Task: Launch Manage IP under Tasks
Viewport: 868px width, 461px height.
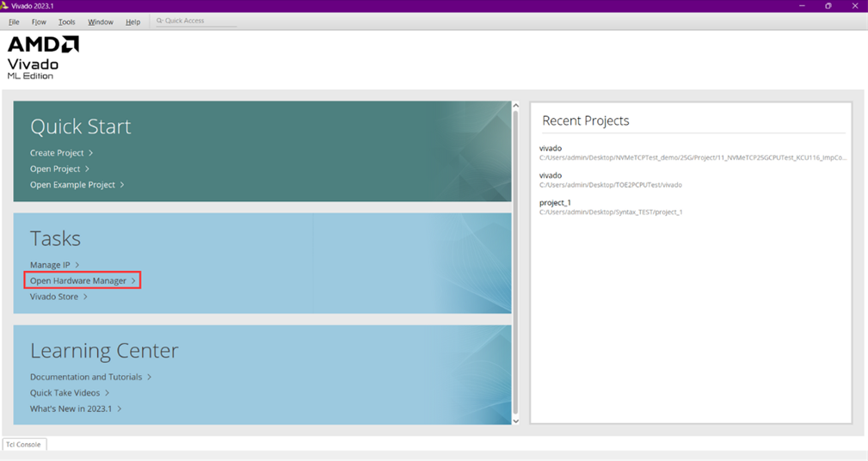Action: pos(50,265)
